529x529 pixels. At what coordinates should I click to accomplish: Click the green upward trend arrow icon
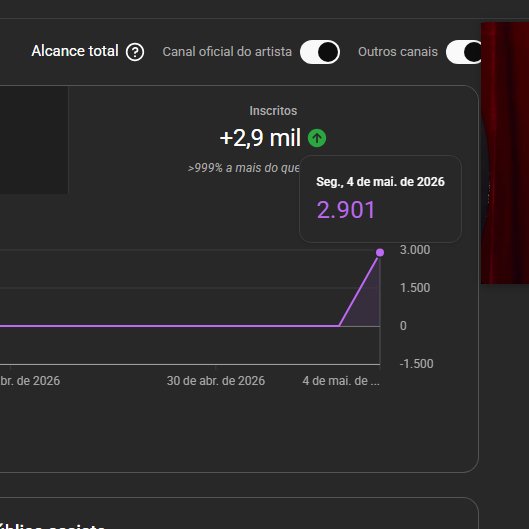click(317, 138)
